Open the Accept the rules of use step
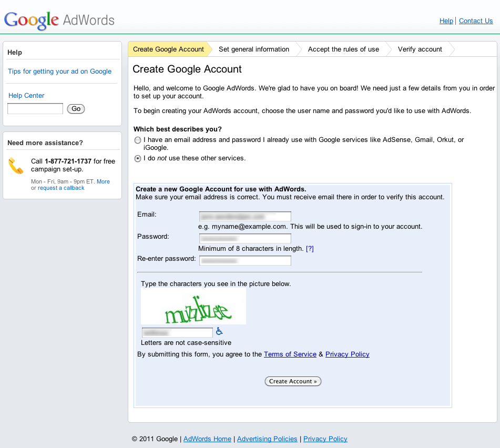Image resolution: width=500 pixels, height=448 pixels. pyautogui.click(x=343, y=49)
